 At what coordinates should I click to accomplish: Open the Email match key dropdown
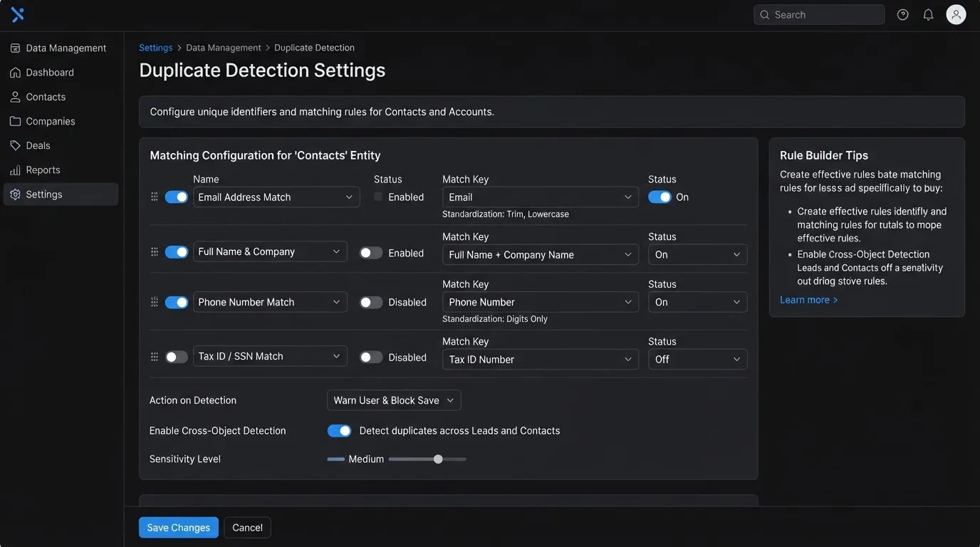(541, 197)
